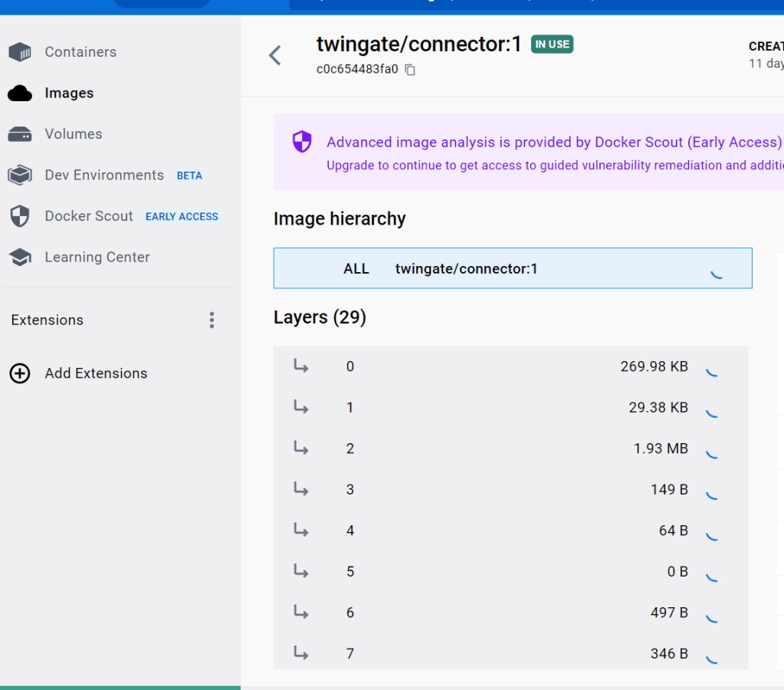Viewport: 784px width, 690px height.
Task: Click the IN USE badge
Action: coord(552,44)
